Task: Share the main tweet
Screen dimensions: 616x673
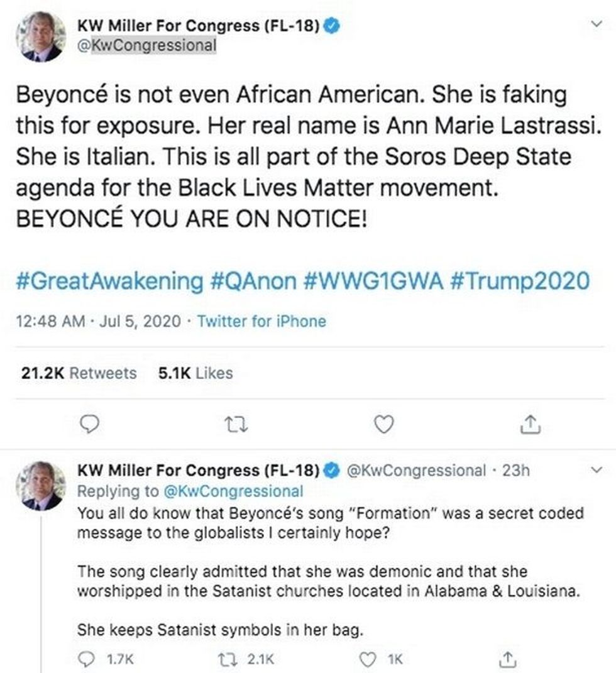Action: click(x=529, y=425)
